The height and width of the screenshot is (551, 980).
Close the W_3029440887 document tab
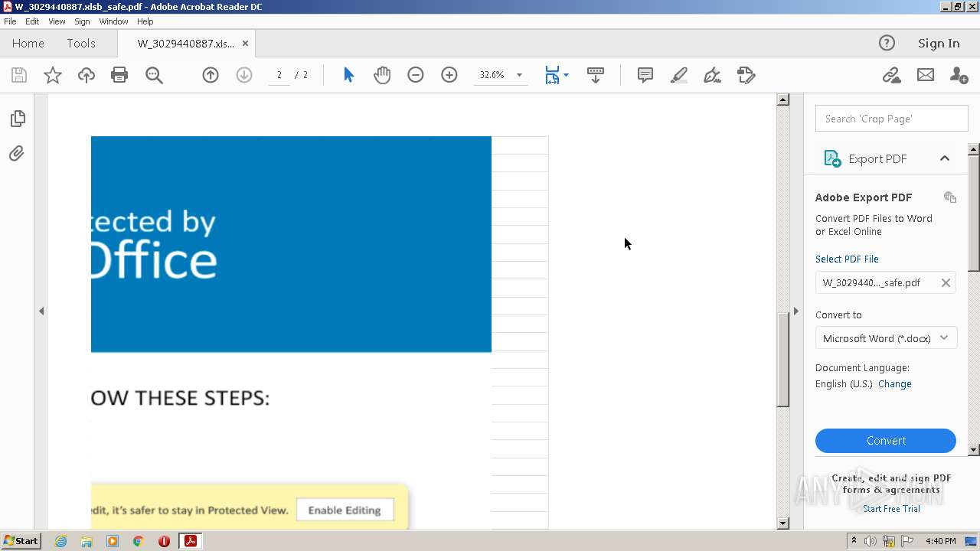[x=245, y=44]
